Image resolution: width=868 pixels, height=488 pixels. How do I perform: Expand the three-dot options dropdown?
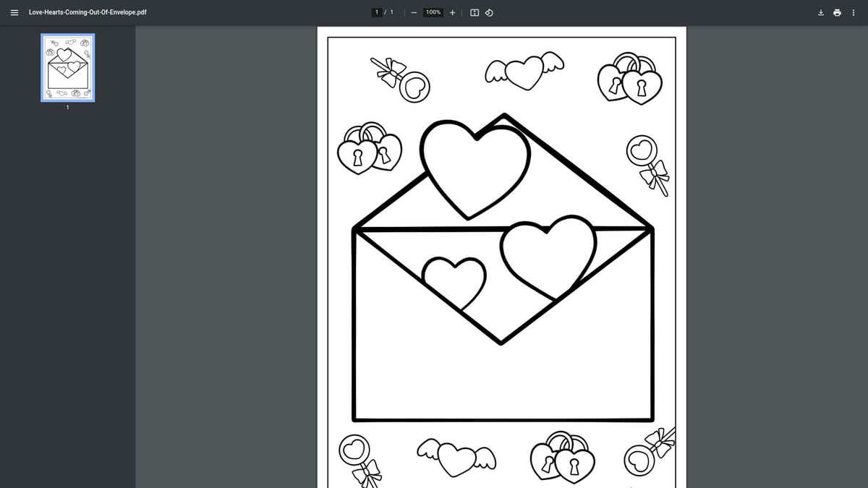pos(854,12)
